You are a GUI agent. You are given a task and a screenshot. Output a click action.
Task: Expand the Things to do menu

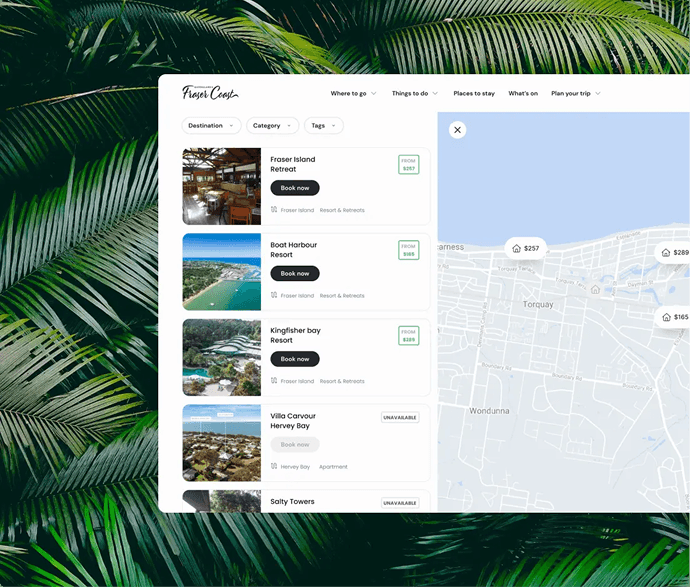click(414, 93)
